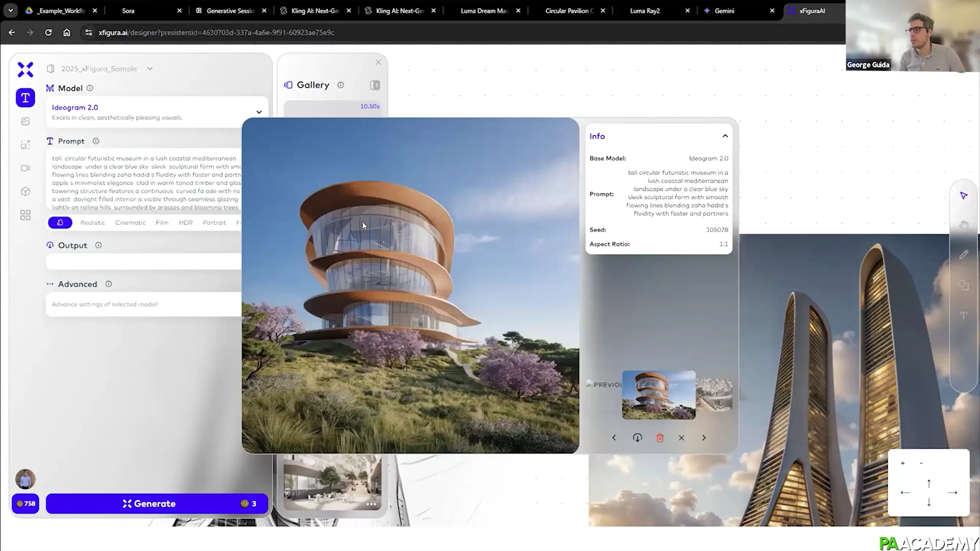The image size is (980, 551).
Task: Switch to the Generative Session tab
Action: [231, 11]
